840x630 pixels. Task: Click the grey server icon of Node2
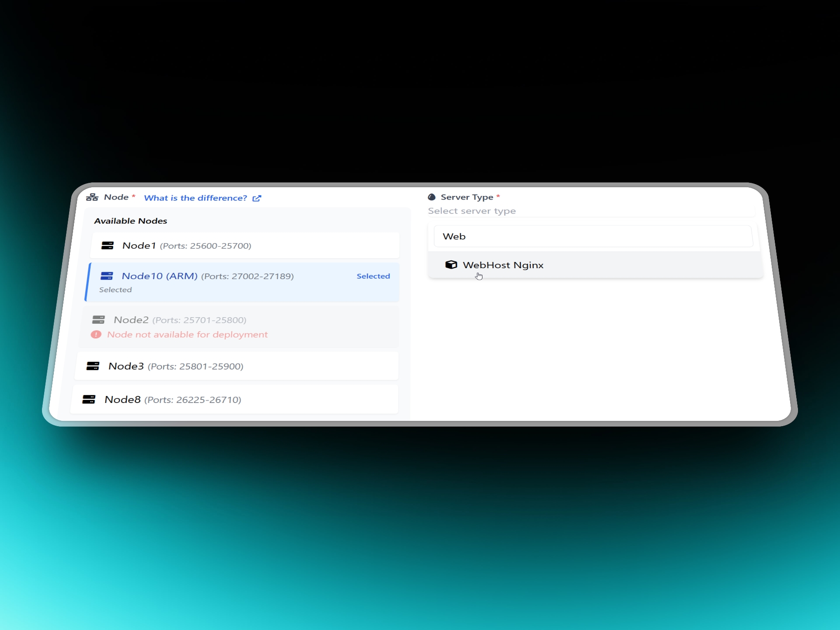click(x=98, y=319)
